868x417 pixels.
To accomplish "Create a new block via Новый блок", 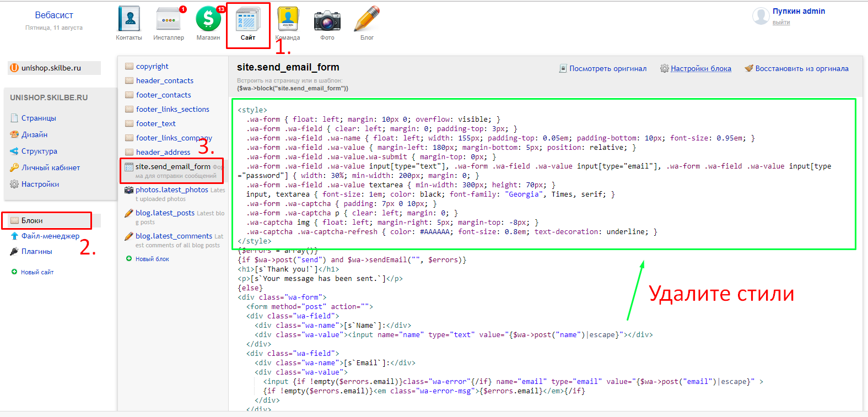I will [152, 259].
